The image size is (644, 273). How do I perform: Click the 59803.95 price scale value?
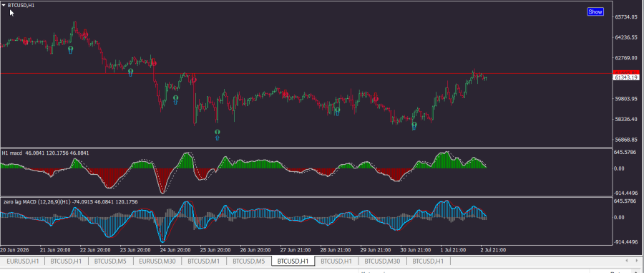coord(625,99)
